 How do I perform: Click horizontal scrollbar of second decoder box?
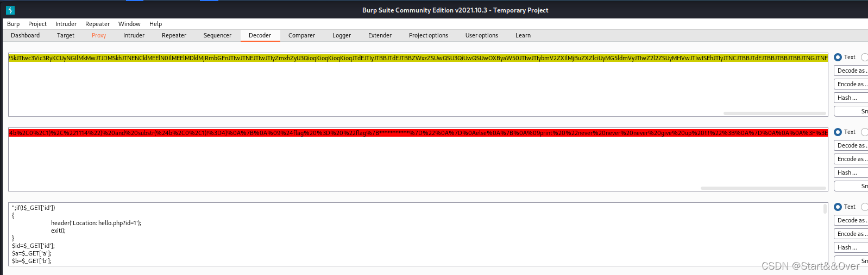coord(763,188)
